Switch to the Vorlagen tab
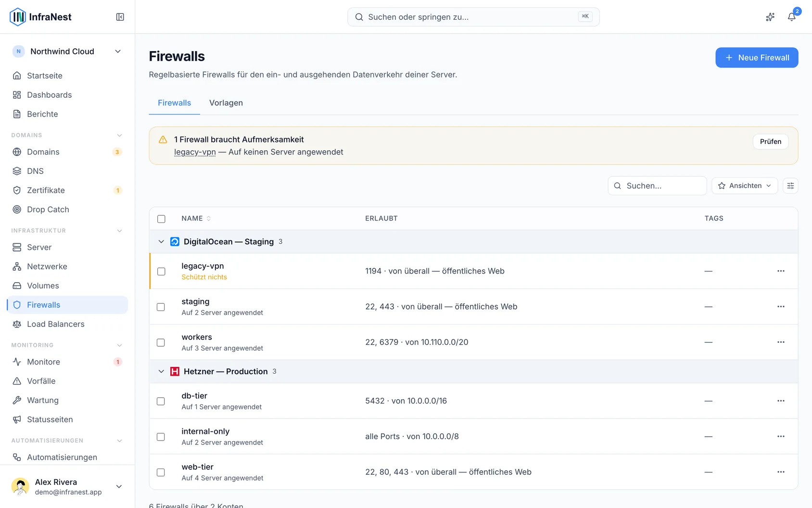The image size is (812, 508). coord(226,103)
